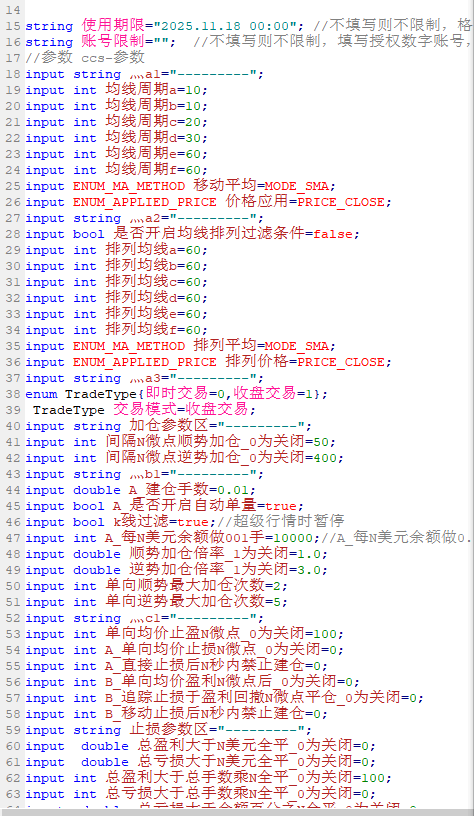Click A_单向均价止损N微点_0为关闭 parameter

213,650
